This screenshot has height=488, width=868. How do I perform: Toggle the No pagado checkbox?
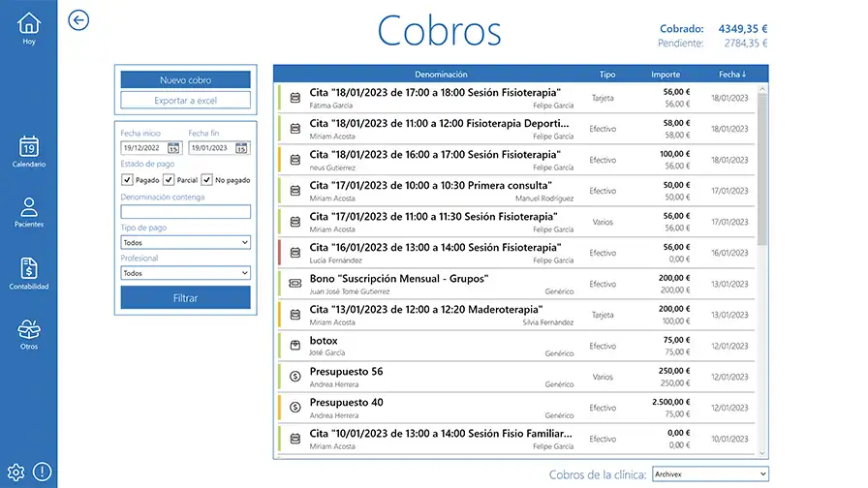[x=206, y=180]
